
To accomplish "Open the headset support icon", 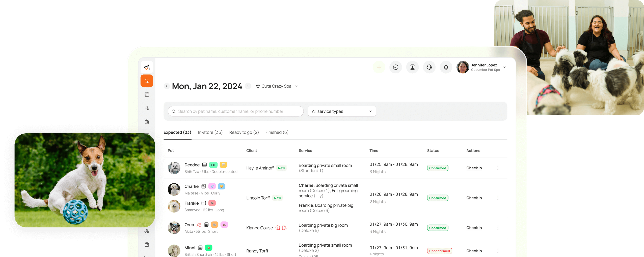I will pos(429,67).
